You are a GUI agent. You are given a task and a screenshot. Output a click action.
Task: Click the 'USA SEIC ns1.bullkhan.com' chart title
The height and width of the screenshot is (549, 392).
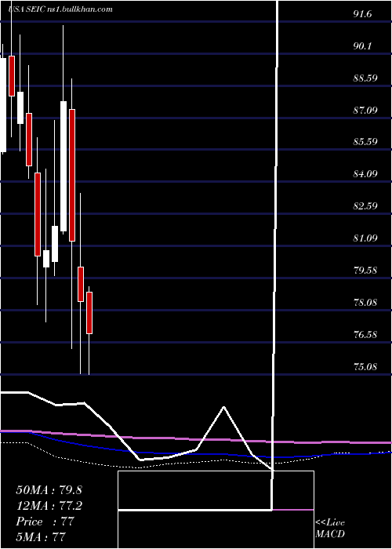(x=60, y=9)
